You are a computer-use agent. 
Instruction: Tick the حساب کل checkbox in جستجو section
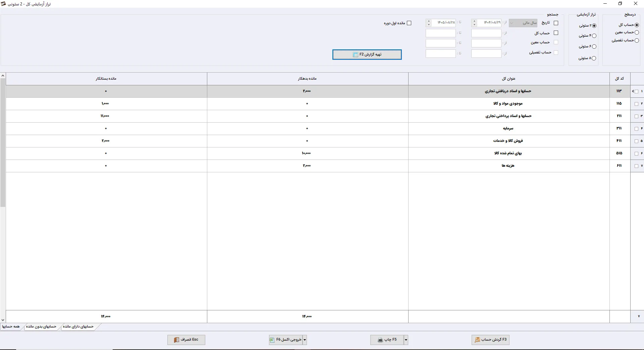point(556,33)
